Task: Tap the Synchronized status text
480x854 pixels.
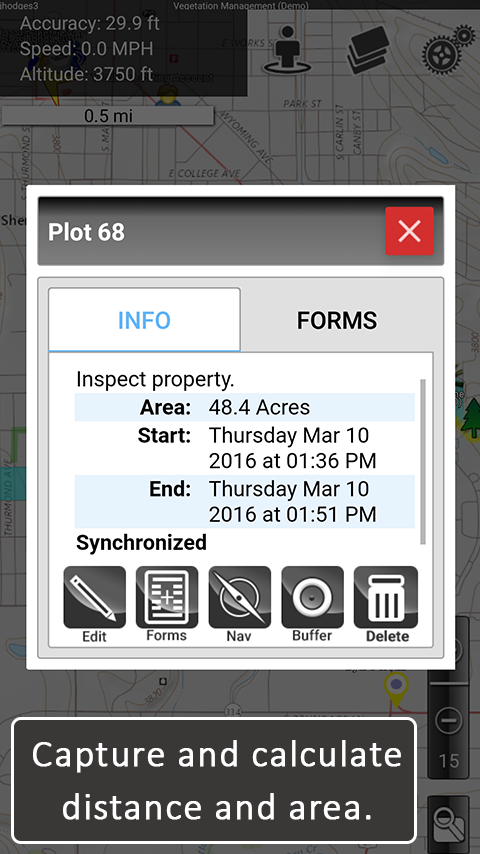Action: click(141, 542)
